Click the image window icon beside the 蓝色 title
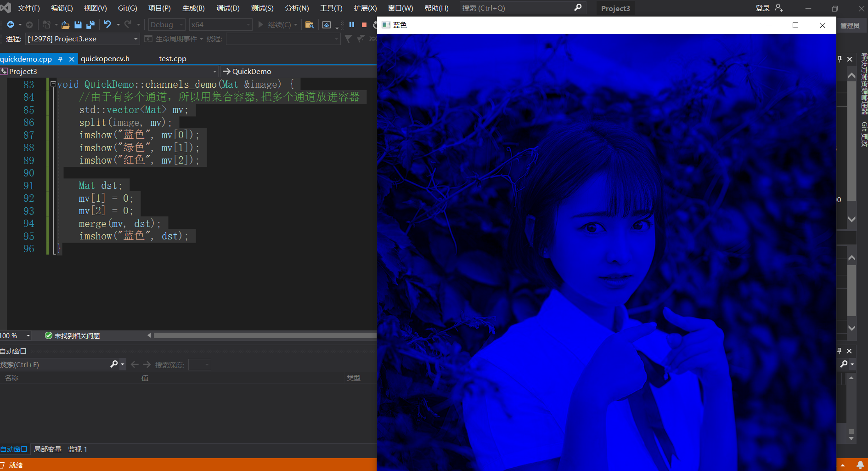The image size is (868, 471). [x=386, y=25]
